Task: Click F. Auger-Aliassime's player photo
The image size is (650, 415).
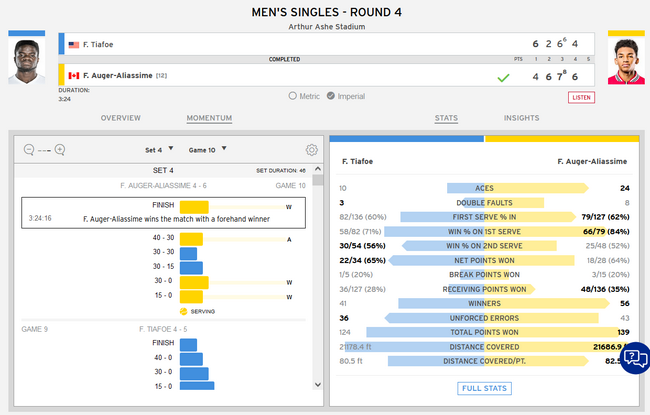Action: pos(625,62)
